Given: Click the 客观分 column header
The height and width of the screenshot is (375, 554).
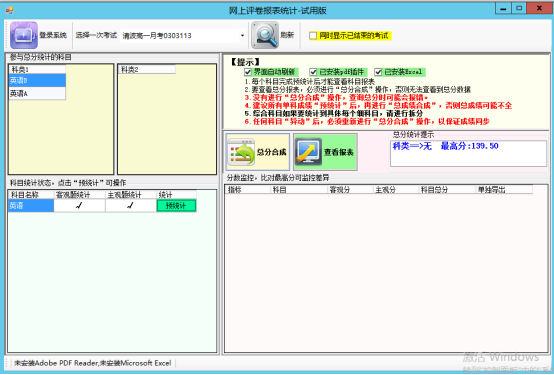Looking at the screenshot, I should click(350, 190).
